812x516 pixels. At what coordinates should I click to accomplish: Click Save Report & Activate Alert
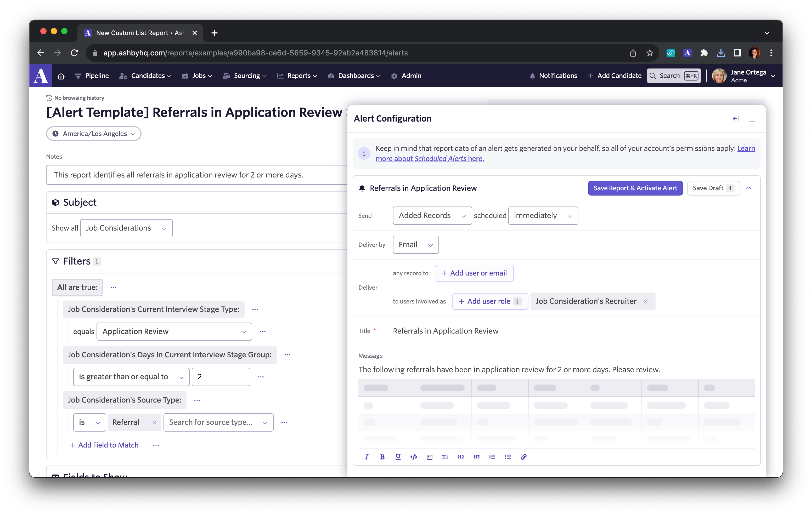tap(635, 188)
